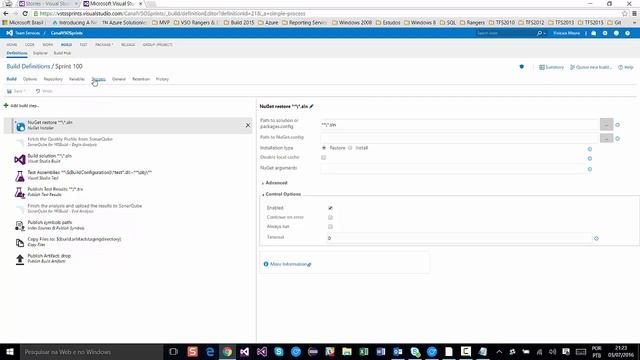This screenshot has height=360, width=640.
Task: Select the Test Assemblies flask icon
Action: tap(20, 176)
